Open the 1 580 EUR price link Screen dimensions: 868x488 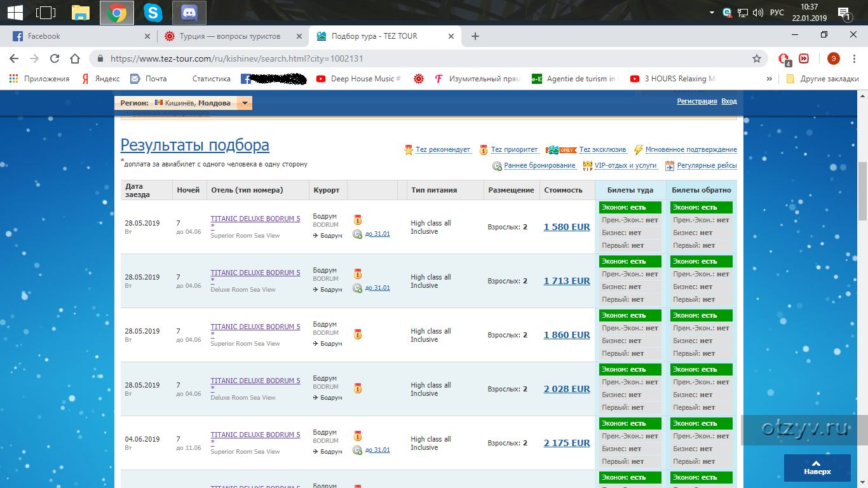(567, 227)
